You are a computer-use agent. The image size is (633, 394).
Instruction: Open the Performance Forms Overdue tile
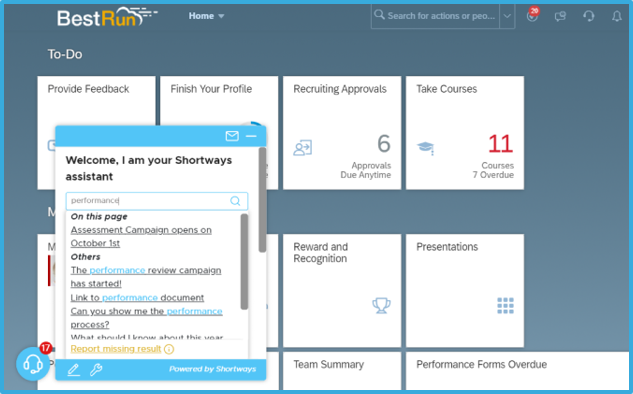click(517, 371)
